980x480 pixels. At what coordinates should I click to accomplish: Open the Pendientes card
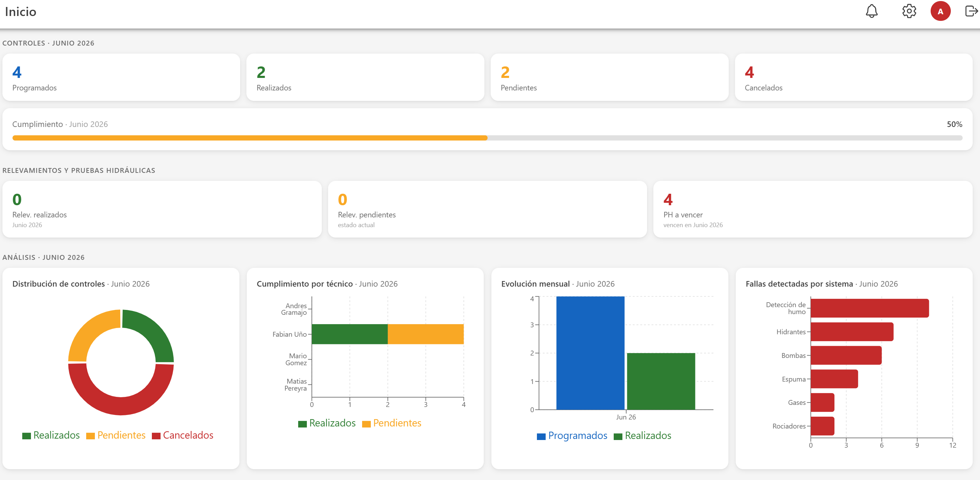pos(610,77)
